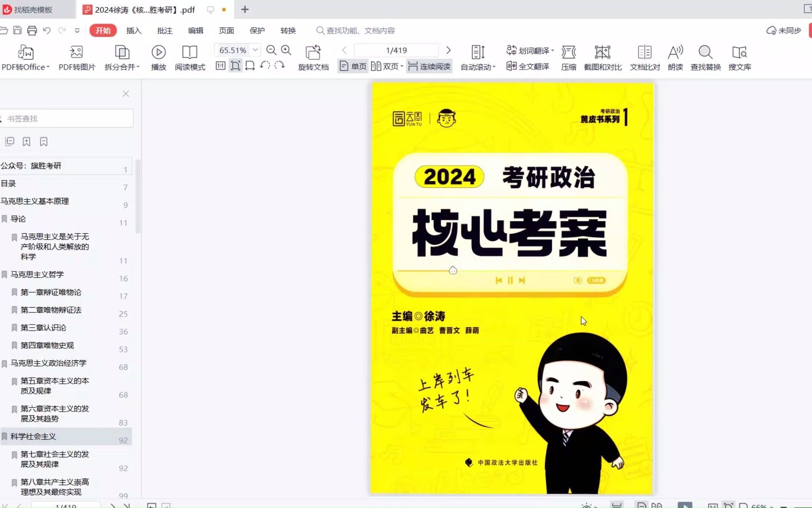Screen dimensions: 812x508
Task: Click the zoom out magnifier
Action: pos(271,50)
